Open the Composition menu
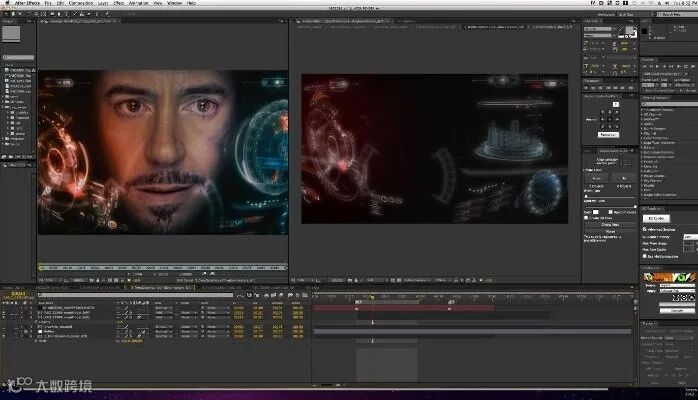This screenshot has width=698, height=400. [x=81, y=3]
